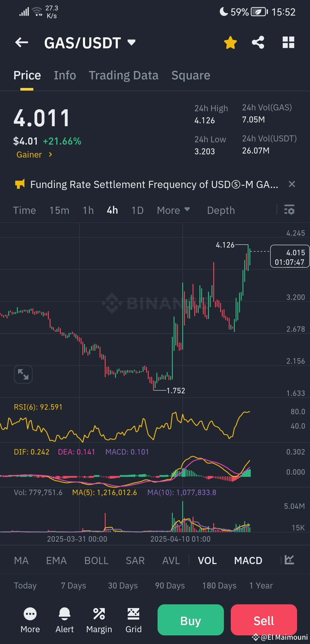Open the Trading Data tab
The height and width of the screenshot is (644, 310).
[x=123, y=75]
